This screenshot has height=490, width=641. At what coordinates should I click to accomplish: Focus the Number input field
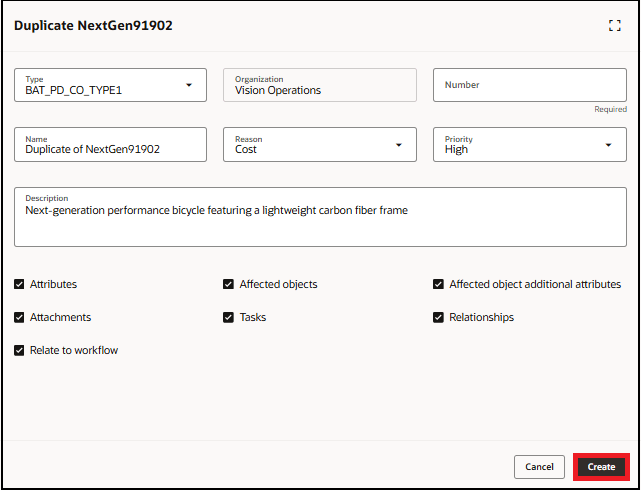tap(529, 85)
